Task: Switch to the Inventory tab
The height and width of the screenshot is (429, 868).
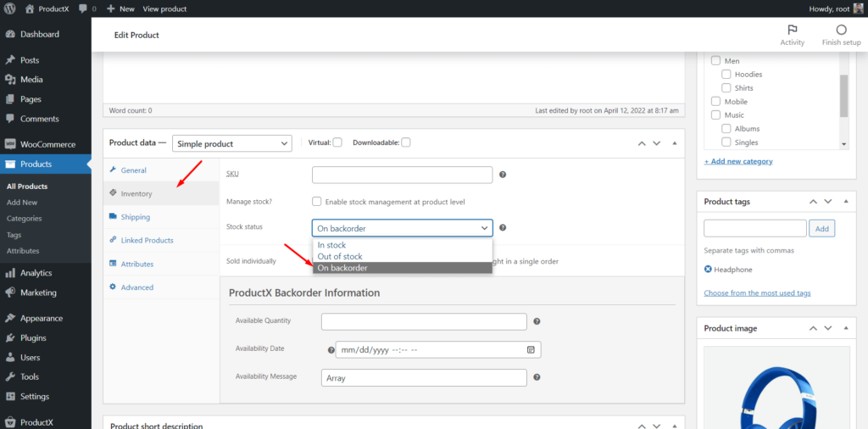Action: pos(162,194)
